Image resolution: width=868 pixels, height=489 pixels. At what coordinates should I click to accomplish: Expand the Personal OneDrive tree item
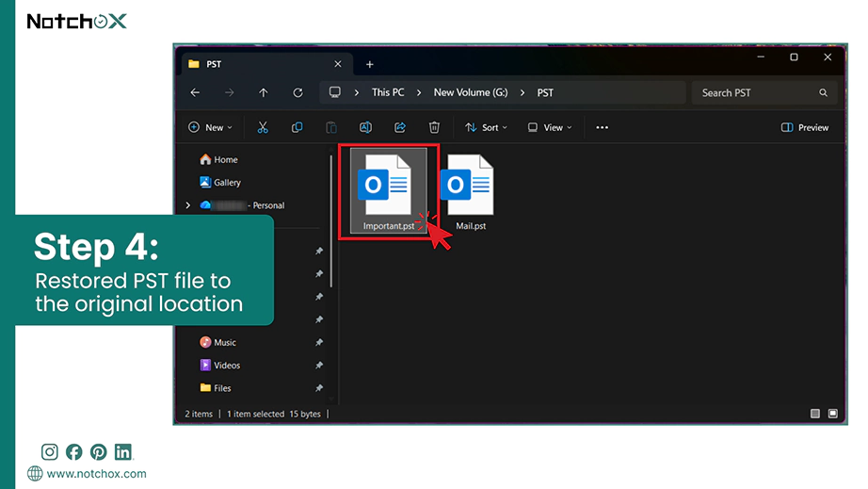pyautogui.click(x=188, y=205)
